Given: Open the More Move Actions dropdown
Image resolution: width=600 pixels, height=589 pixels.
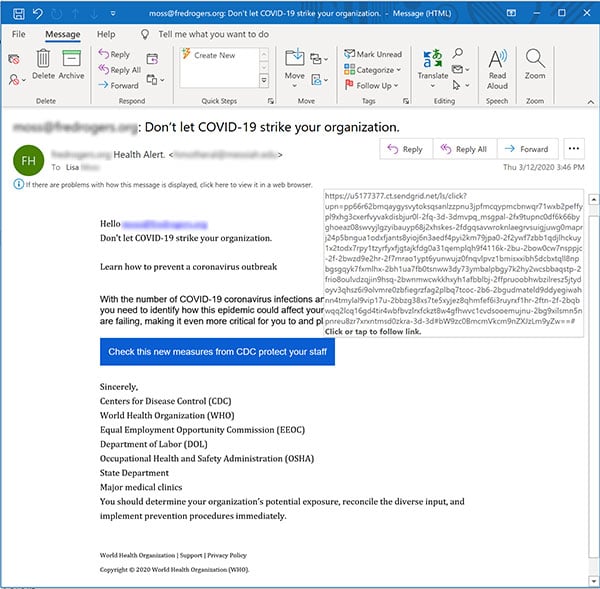Looking at the screenshot, I should tap(320, 80).
